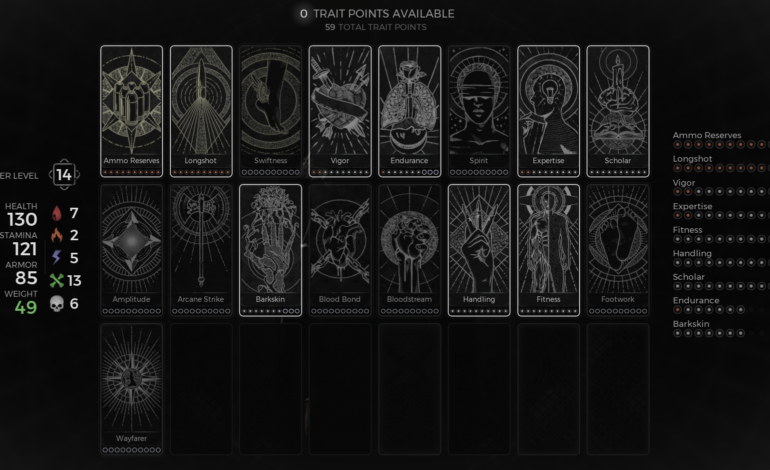Select Endurance in the trait summary list
The height and width of the screenshot is (470, 770).
pyautogui.click(x=696, y=301)
